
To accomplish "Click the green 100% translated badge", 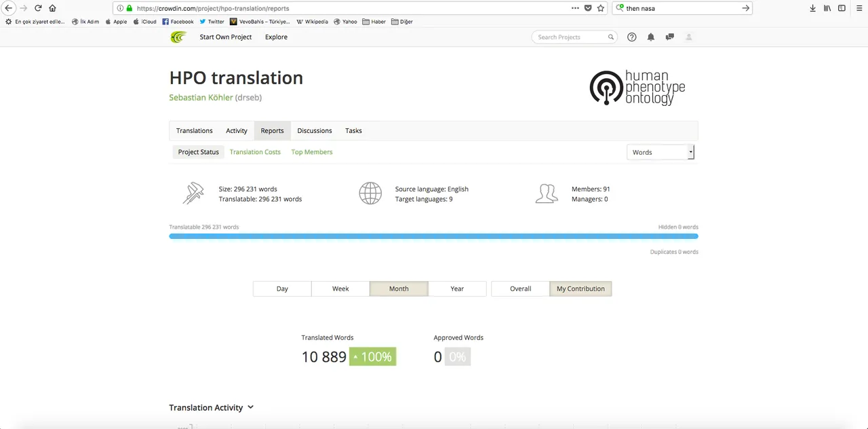I will pyautogui.click(x=372, y=356).
